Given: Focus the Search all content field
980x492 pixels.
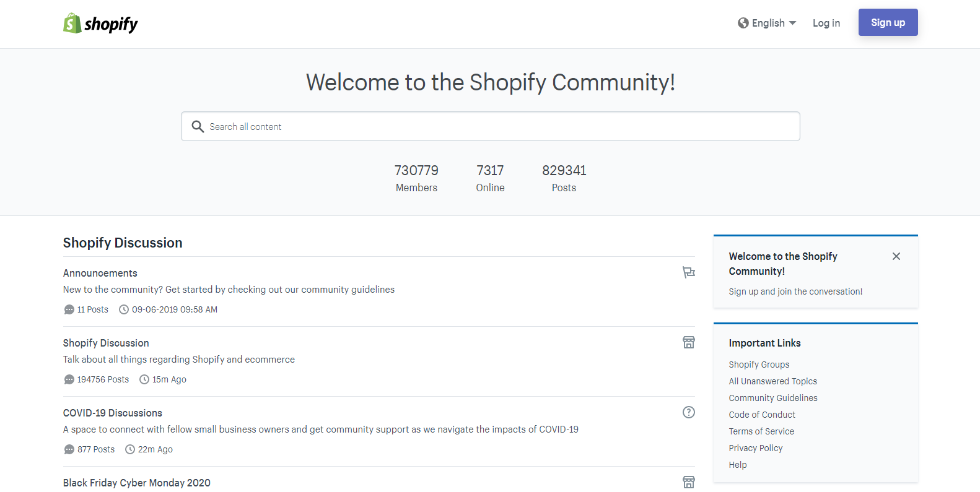Looking at the screenshot, I should (x=496, y=126).
